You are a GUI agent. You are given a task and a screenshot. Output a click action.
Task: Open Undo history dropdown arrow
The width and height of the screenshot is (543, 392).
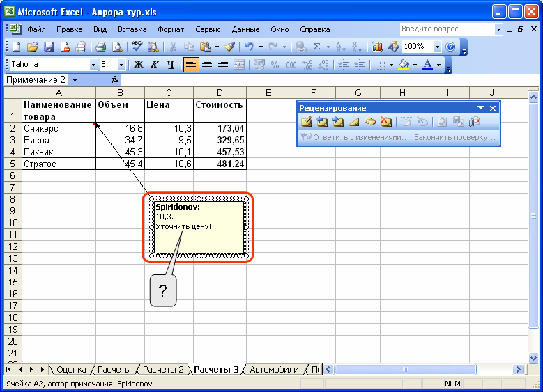point(261,47)
